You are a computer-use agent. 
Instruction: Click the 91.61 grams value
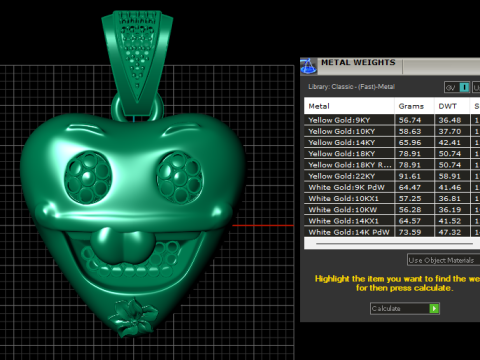point(410,176)
